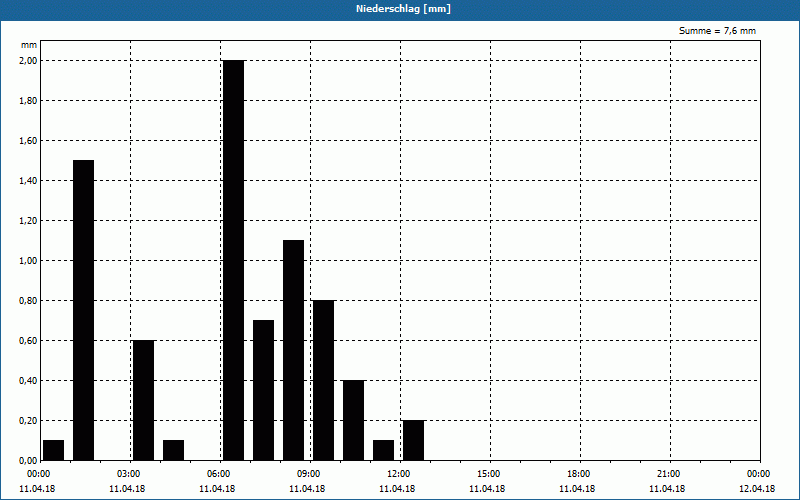Click the '1,80' y-axis value
The width and height of the screenshot is (800, 500).
(29, 101)
